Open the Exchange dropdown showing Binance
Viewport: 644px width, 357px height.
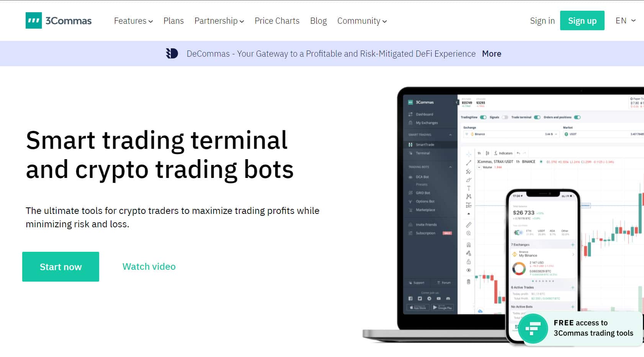click(512, 134)
